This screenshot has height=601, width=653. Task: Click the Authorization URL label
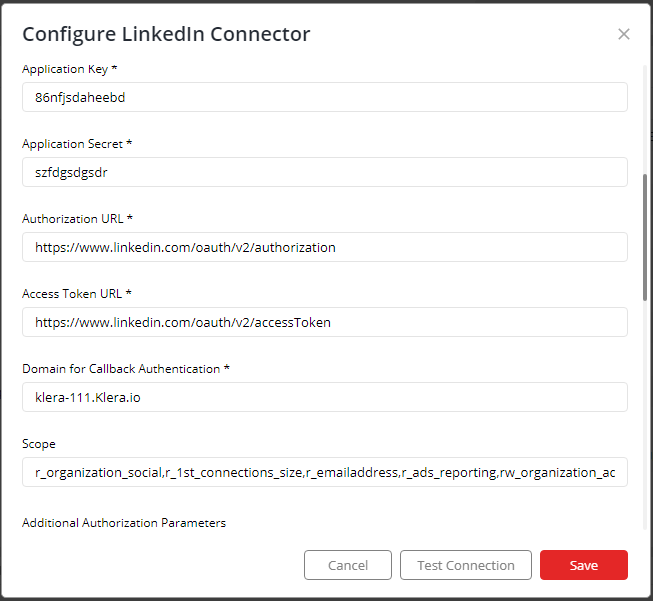coord(77,219)
